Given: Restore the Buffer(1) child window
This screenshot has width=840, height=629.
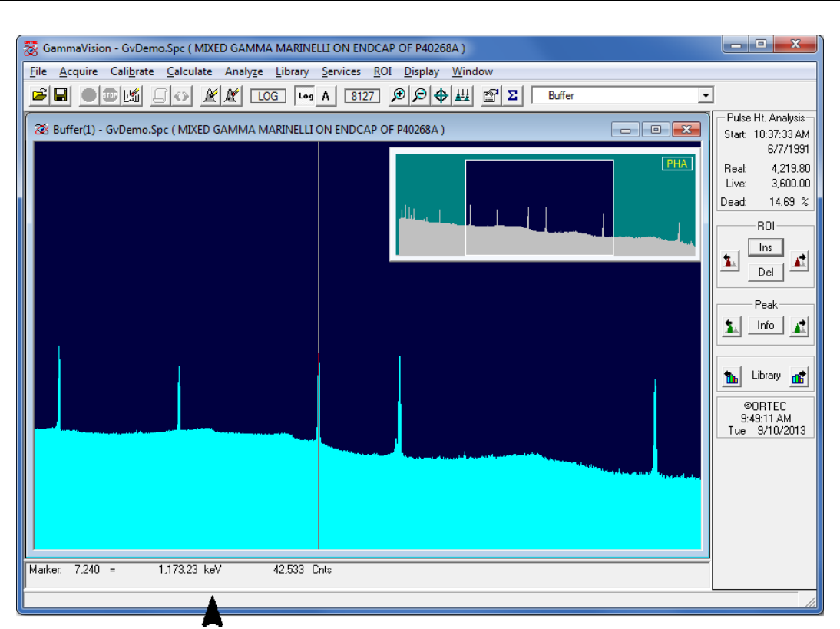Looking at the screenshot, I should (656, 130).
